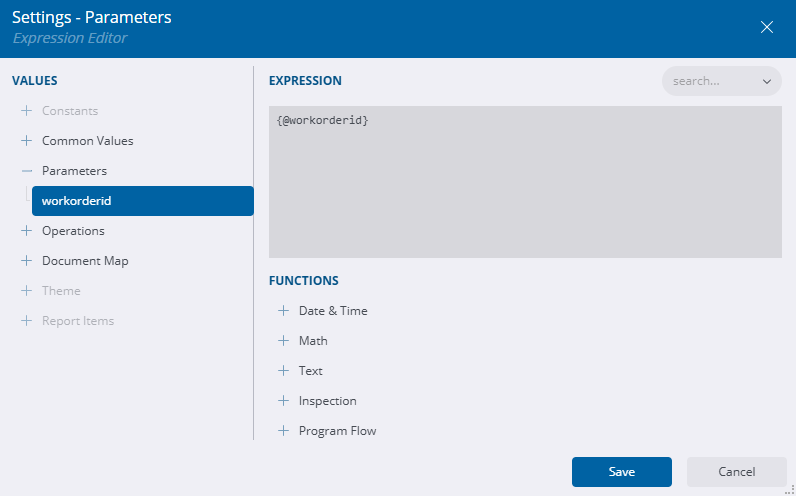Click the Cancel button
Viewport: 796px width, 496px height.
click(x=736, y=472)
